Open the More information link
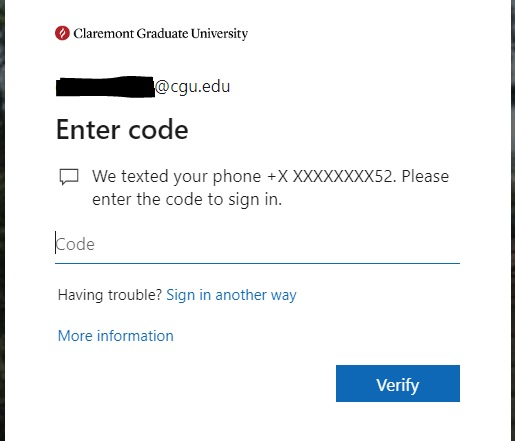 pyautogui.click(x=116, y=336)
